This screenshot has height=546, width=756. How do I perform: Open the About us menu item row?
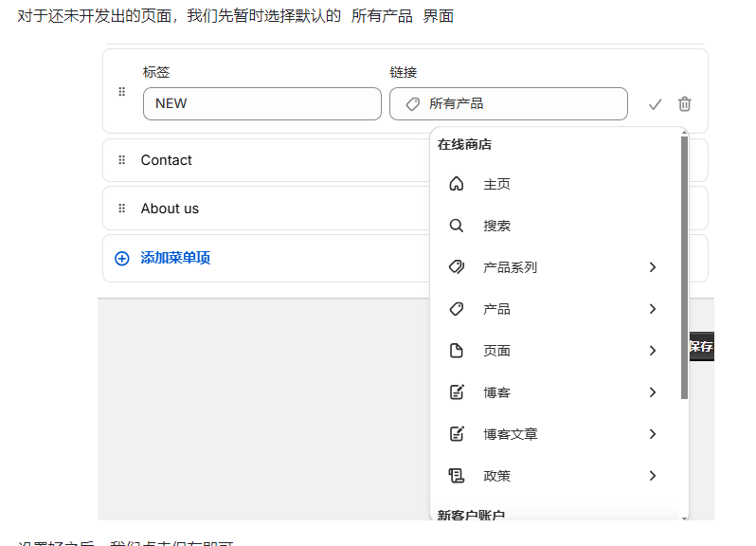pos(266,209)
